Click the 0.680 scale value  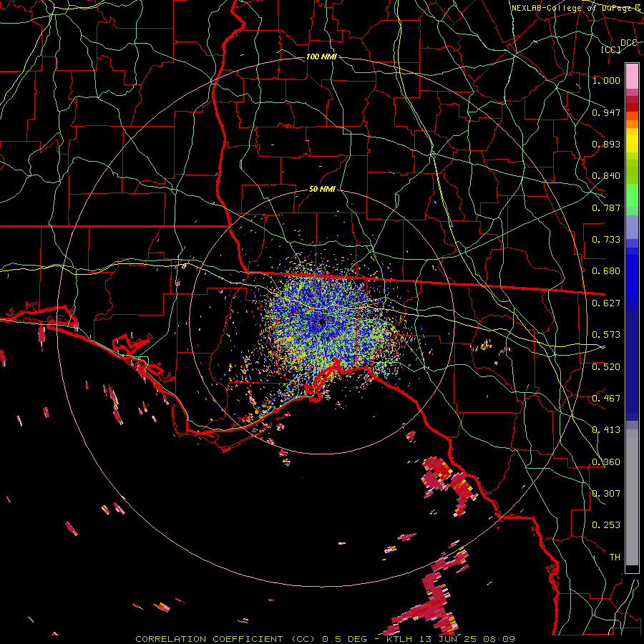(x=606, y=271)
